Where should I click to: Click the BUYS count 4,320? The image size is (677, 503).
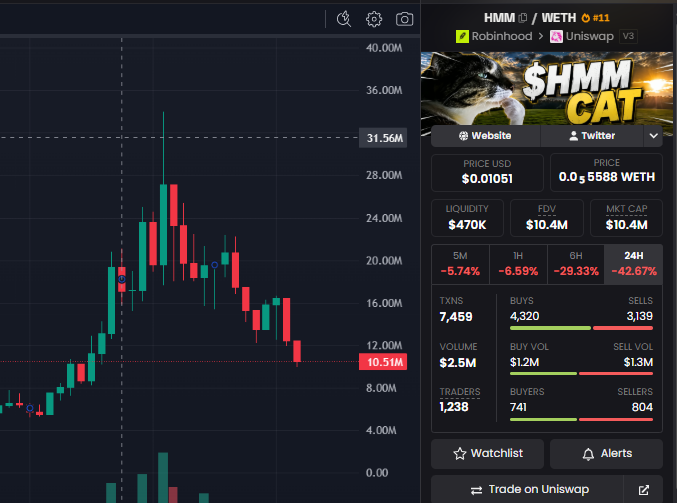525,316
